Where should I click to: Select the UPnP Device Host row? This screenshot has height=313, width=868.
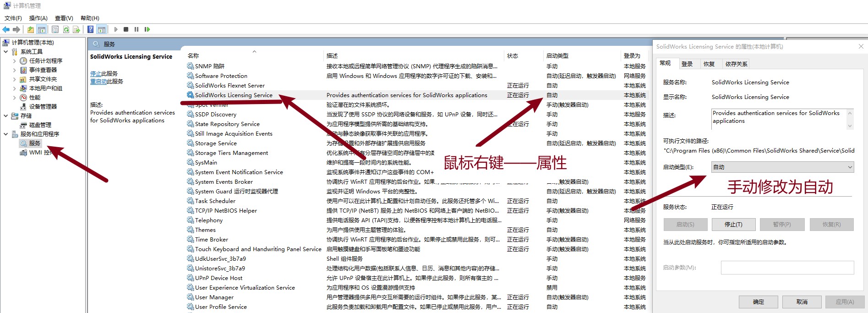tap(417, 278)
